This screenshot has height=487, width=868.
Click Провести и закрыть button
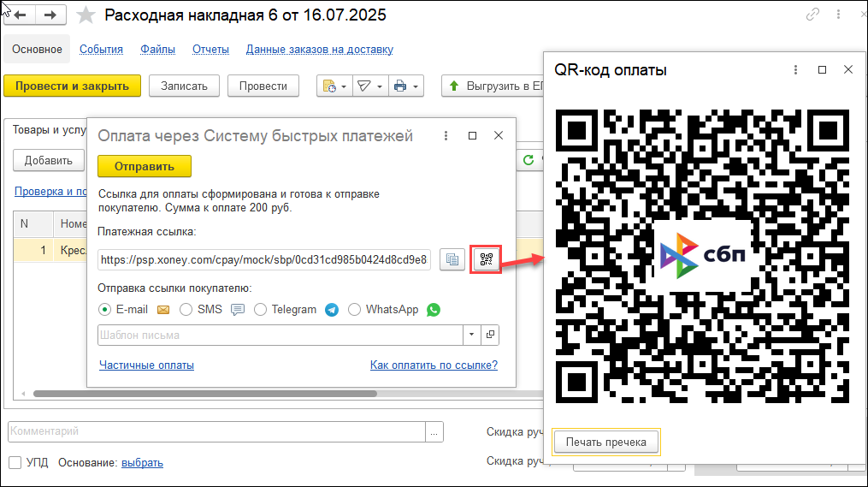click(x=72, y=86)
